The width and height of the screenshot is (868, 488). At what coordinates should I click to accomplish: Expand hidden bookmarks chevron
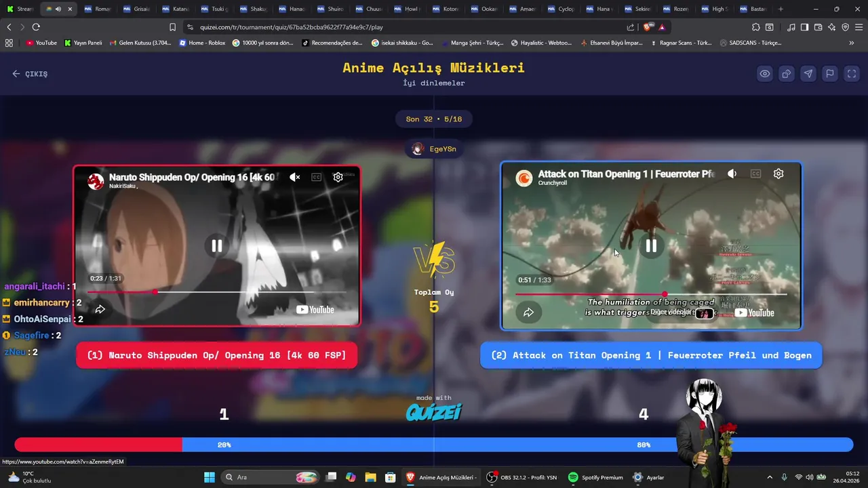pos(852,43)
